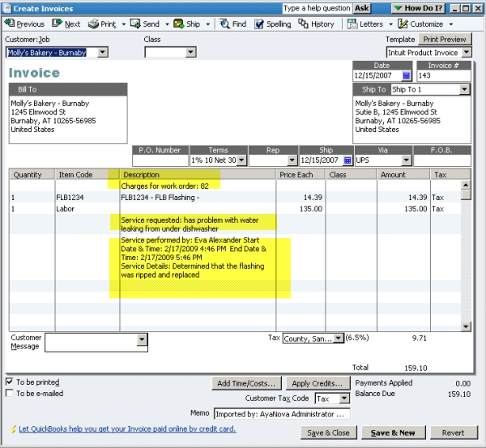486x448 pixels.
Task: Open the Customer Tax Code dropdown
Action: point(344,399)
